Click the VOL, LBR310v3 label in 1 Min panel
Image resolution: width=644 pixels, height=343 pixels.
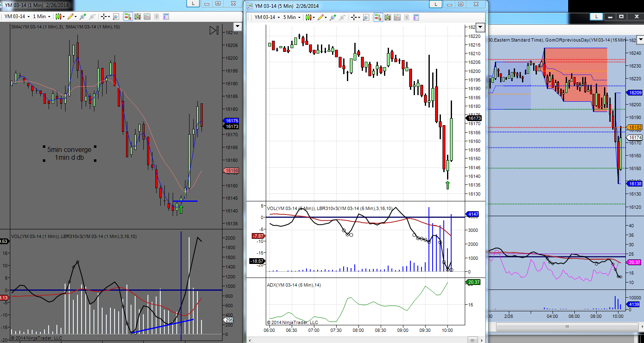tap(74, 236)
